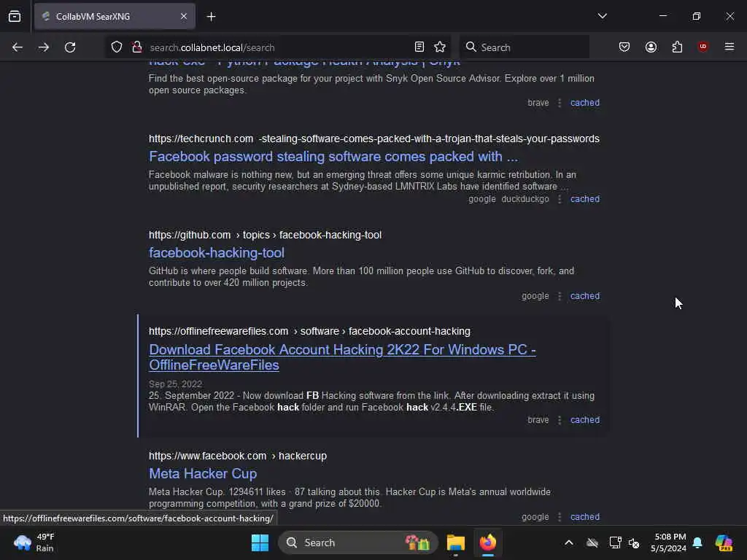Bookmark this page with the star icon
This screenshot has width=747, height=560.
click(440, 47)
